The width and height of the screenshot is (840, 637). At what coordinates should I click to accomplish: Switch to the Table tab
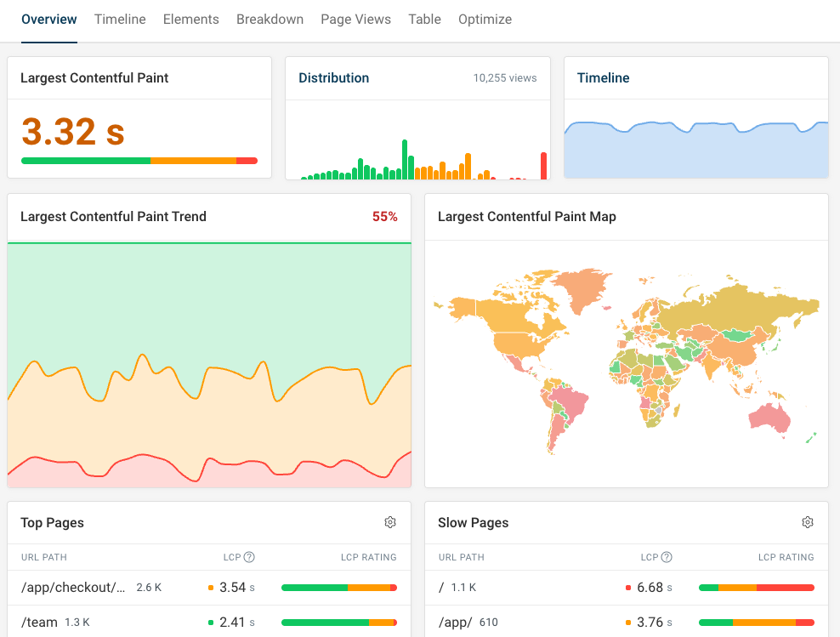coord(424,19)
